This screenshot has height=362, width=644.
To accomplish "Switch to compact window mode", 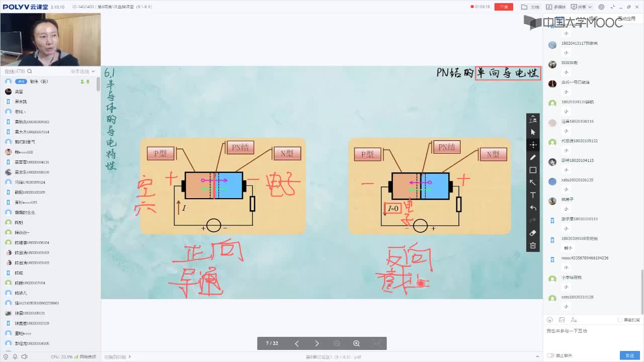I will (613, 7).
